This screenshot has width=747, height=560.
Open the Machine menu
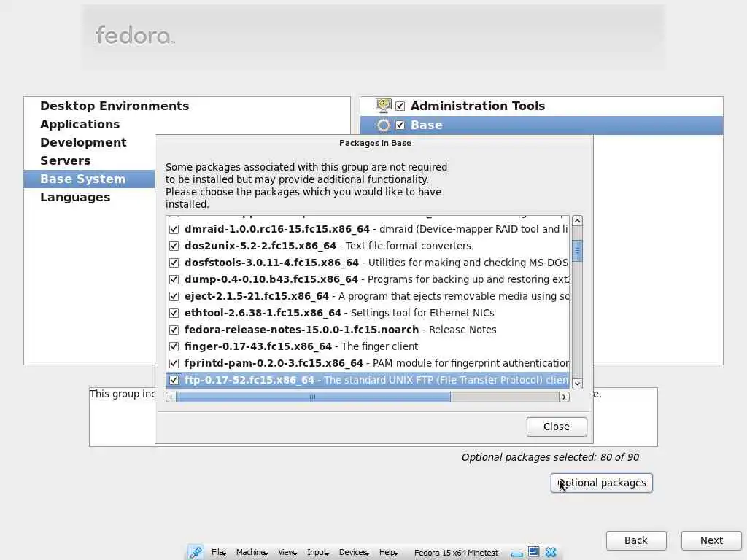(x=252, y=553)
